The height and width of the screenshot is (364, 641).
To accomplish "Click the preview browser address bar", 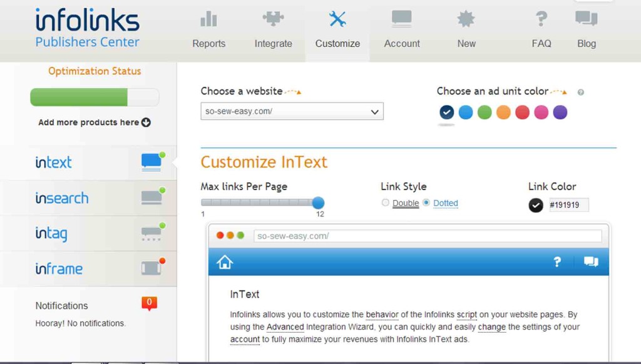I will [428, 236].
